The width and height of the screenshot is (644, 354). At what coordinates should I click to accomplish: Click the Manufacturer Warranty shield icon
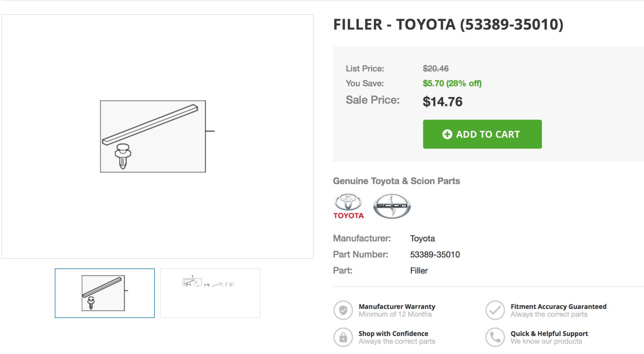[x=343, y=310]
